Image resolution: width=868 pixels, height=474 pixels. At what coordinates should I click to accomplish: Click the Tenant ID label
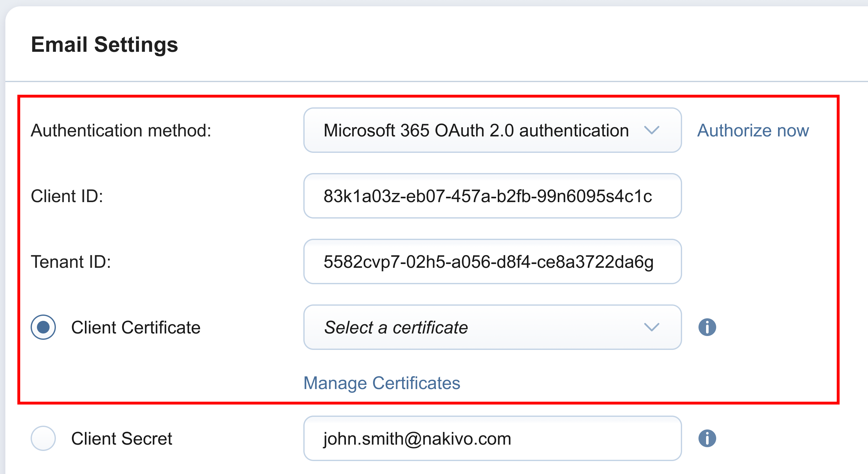click(x=71, y=262)
